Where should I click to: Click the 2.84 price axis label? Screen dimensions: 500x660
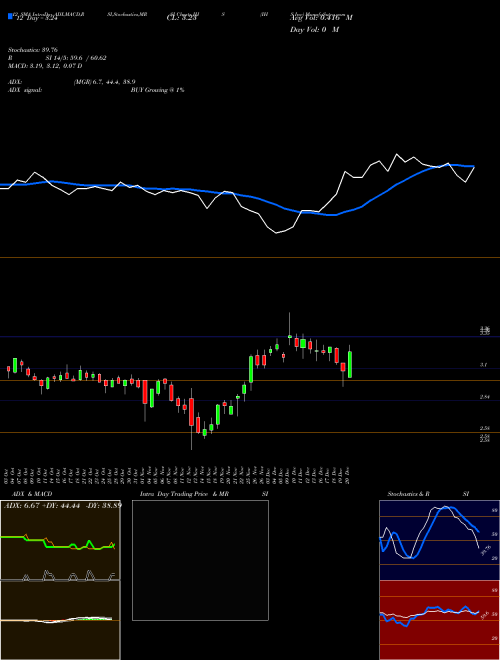[x=484, y=397]
